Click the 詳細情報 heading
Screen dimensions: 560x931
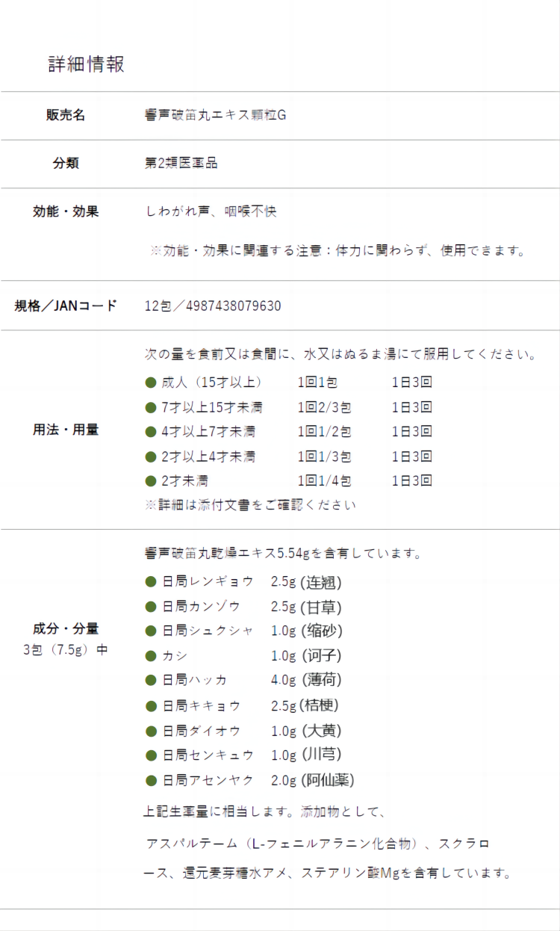tap(86, 64)
